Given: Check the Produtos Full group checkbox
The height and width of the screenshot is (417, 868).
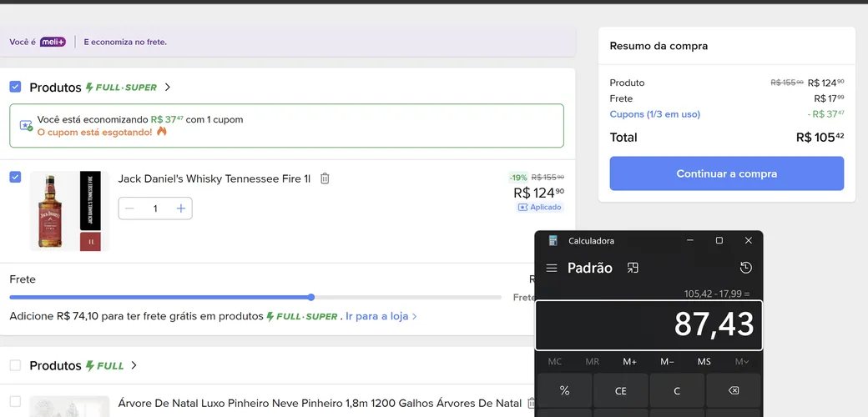Looking at the screenshot, I should click(x=16, y=365).
